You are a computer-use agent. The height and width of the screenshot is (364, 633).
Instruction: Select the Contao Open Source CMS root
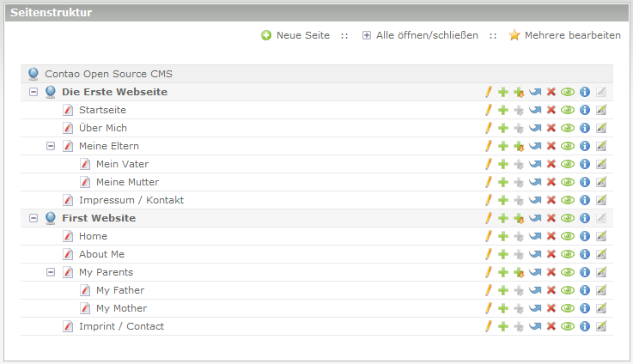(x=107, y=74)
